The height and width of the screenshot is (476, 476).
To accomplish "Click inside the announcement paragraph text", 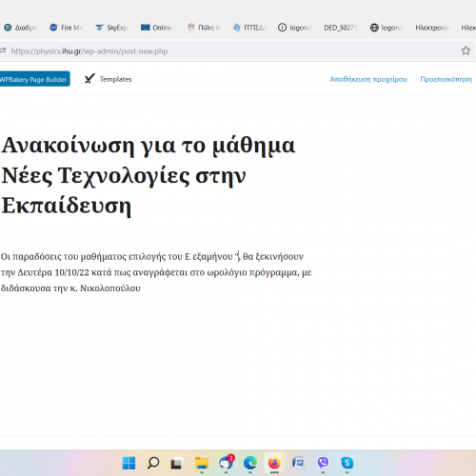I will click(x=156, y=272).
